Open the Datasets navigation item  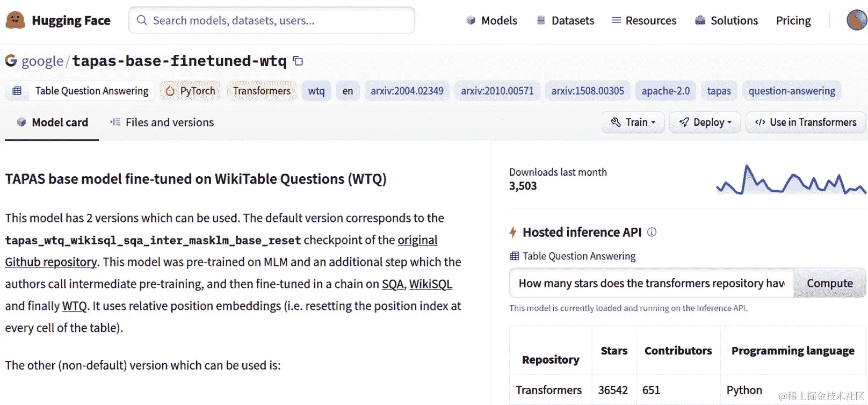point(566,20)
